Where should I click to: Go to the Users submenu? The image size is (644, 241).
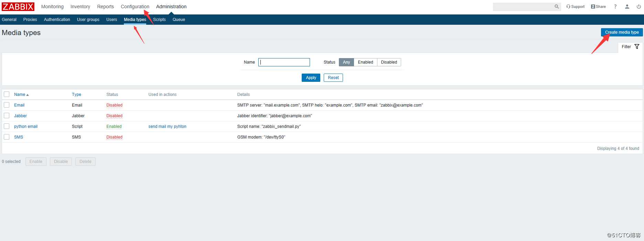[111, 20]
